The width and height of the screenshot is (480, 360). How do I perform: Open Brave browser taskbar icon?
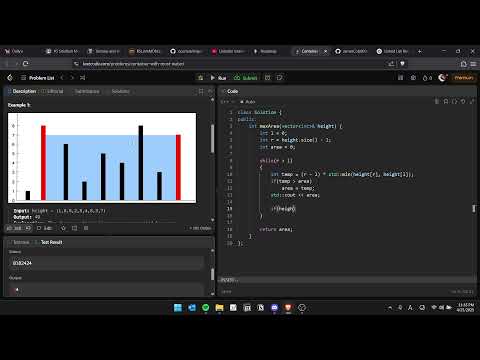click(x=288, y=308)
